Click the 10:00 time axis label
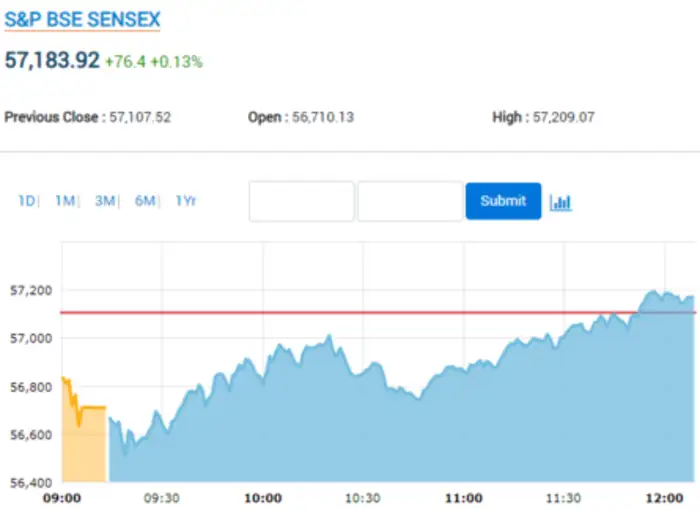This screenshot has width=700, height=510. (x=263, y=498)
